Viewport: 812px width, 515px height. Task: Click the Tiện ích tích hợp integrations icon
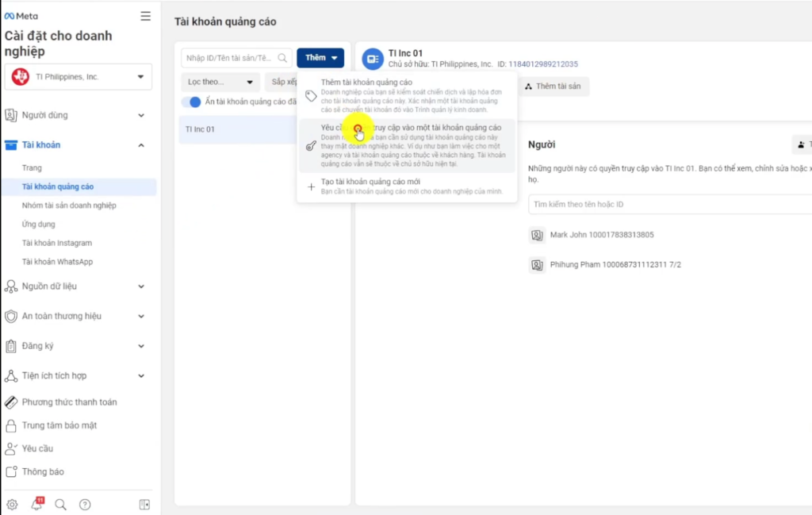(11, 375)
